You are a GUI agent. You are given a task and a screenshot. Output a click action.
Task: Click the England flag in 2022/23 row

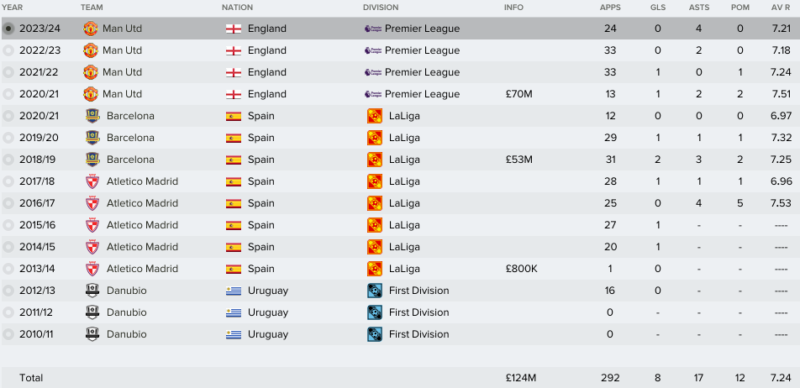(233, 51)
